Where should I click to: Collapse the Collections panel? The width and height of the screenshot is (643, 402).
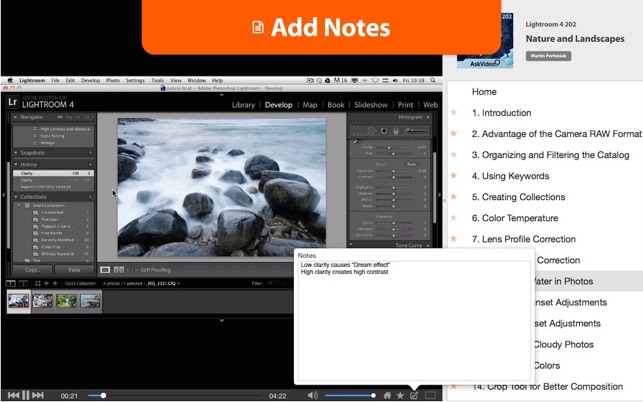[16, 197]
